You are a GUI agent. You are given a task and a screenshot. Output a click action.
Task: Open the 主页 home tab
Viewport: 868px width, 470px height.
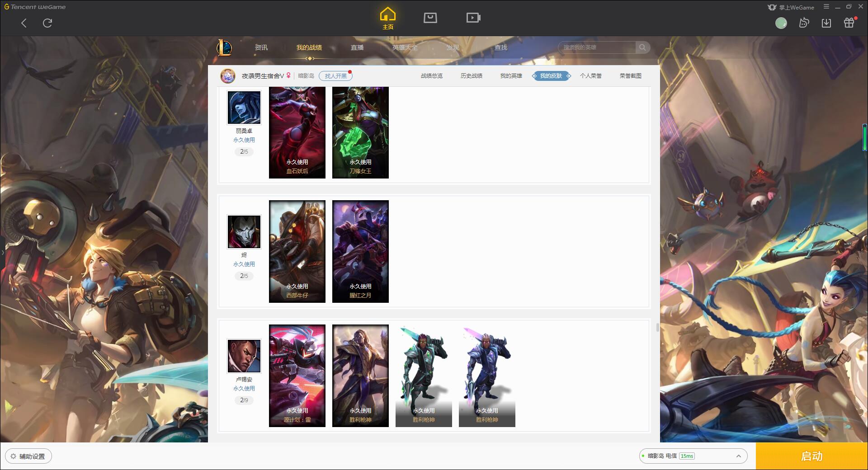tap(388, 19)
